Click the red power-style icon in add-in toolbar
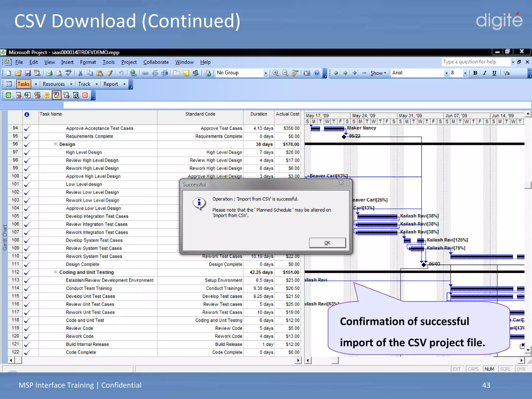 [x=85, y=95]
